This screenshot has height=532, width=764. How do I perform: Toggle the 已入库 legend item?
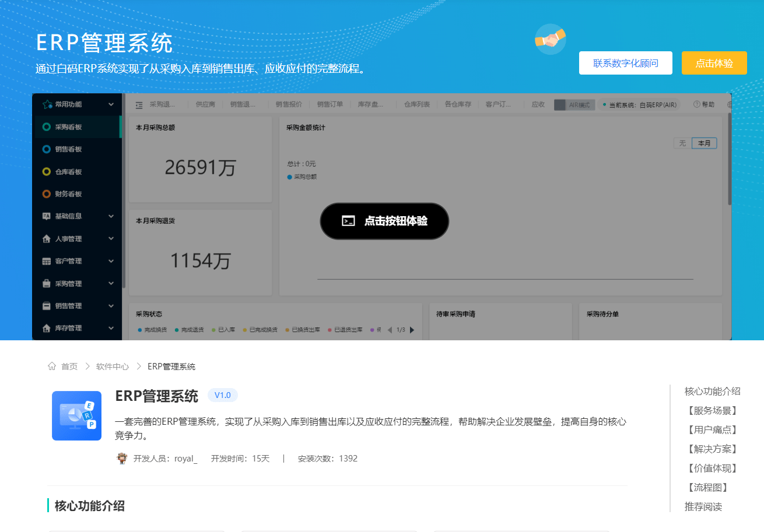click(x=223, y=330)
